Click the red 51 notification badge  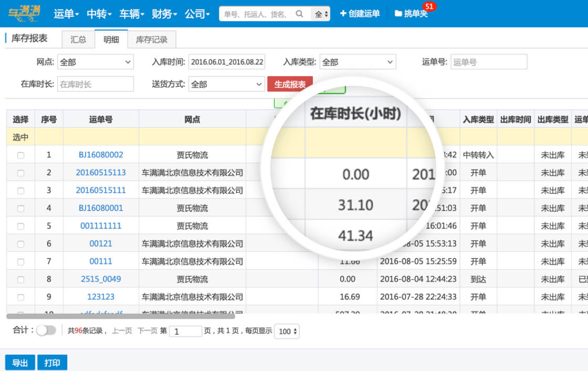[429, 6]
